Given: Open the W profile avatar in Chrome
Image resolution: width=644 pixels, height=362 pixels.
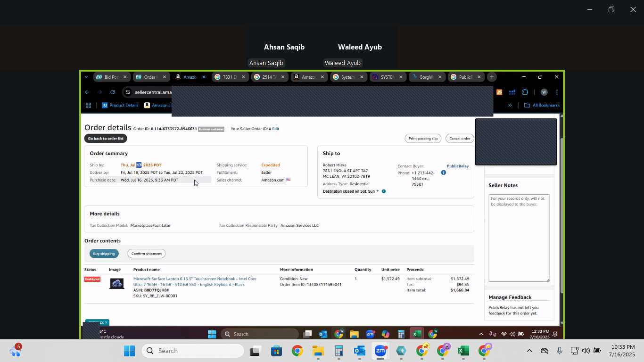Looking at the screenshot, I should click(x=544, y=92).
